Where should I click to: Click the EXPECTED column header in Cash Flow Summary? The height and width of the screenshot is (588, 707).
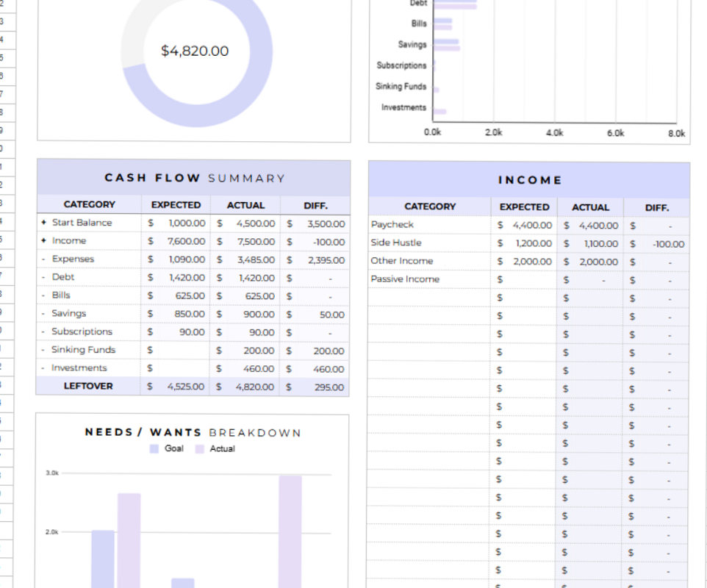pos(176,204)
